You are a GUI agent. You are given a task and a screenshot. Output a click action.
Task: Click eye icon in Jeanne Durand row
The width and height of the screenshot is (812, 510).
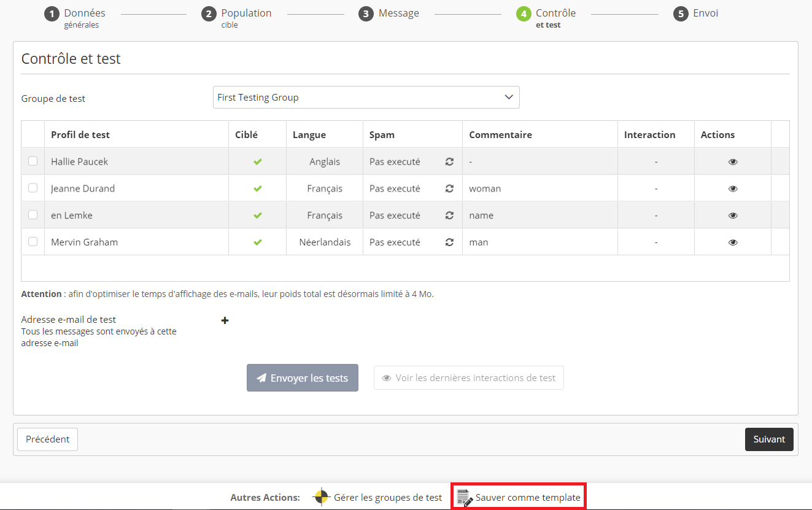click(732, 189)
